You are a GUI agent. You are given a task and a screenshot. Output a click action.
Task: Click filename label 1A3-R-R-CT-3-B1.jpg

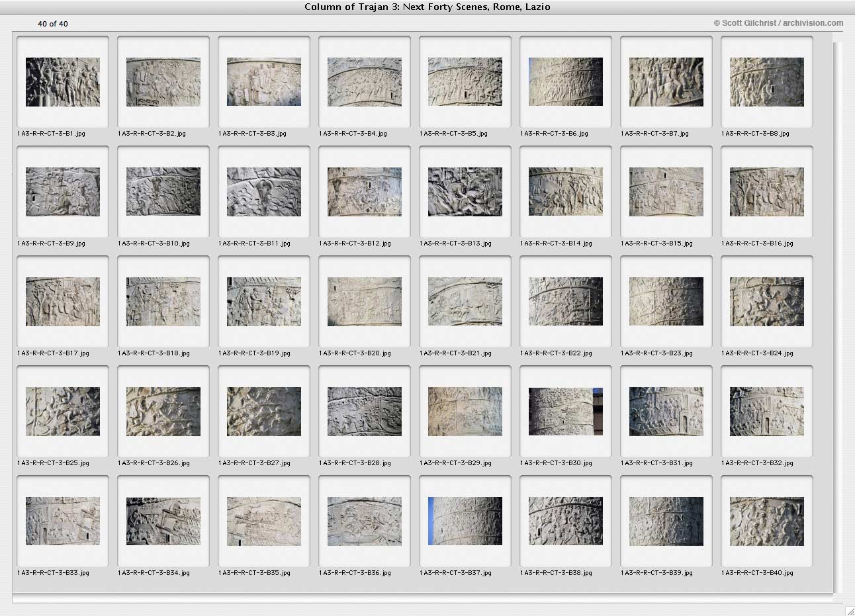point(51,134)
